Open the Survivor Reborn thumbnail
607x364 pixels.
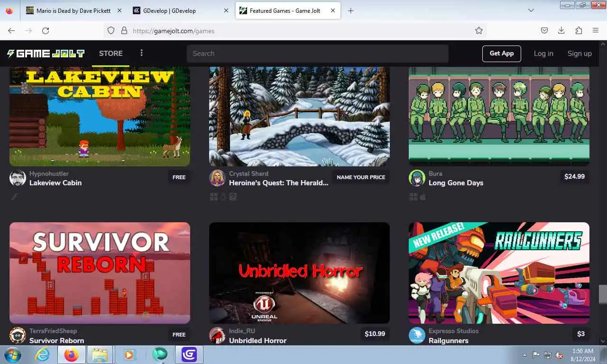click(x=100, y=273)
